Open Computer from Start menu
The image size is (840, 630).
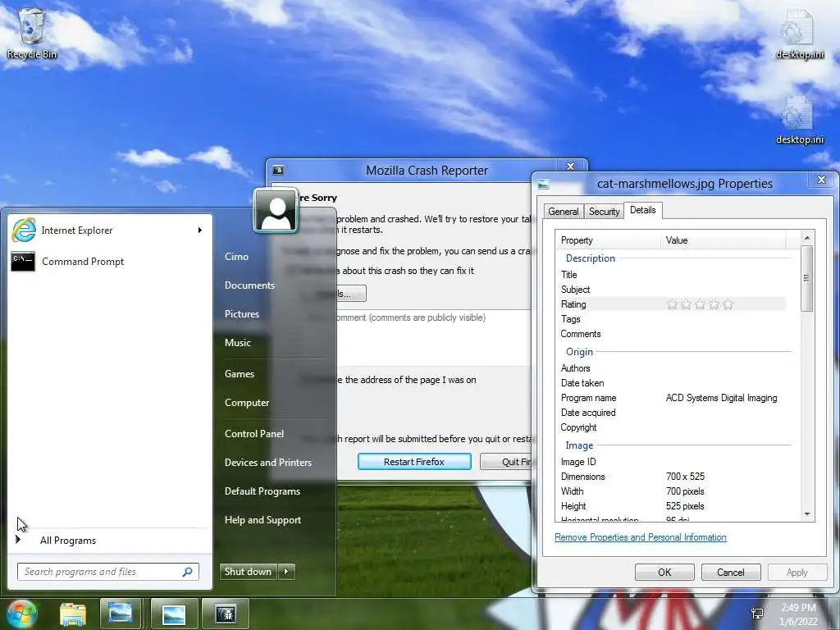point(246,402)
